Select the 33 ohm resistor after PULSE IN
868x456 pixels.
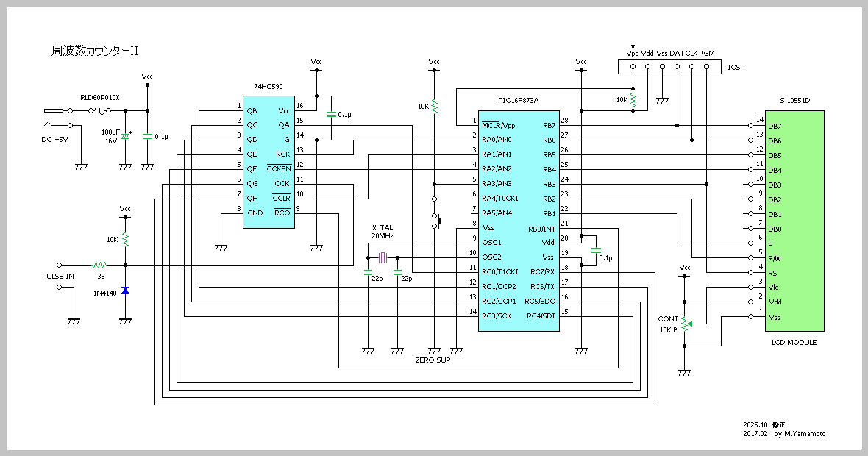coord(99,265)
